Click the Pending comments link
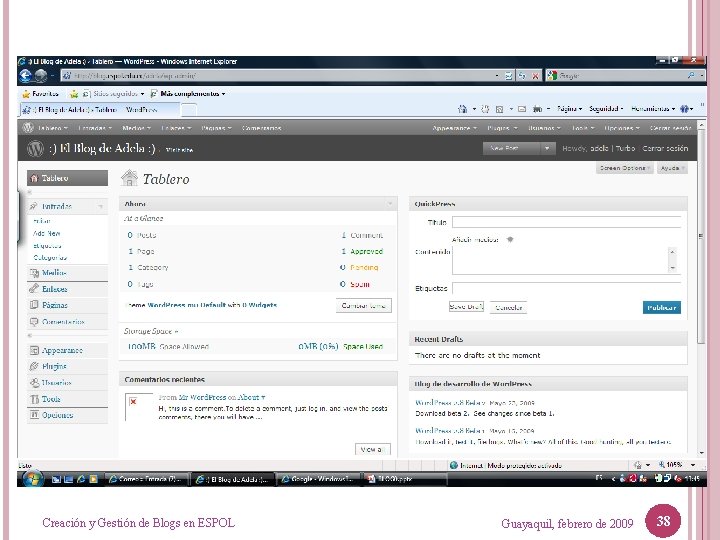The height and width of the screenshot is (540, 720). (x=364, y=267)
